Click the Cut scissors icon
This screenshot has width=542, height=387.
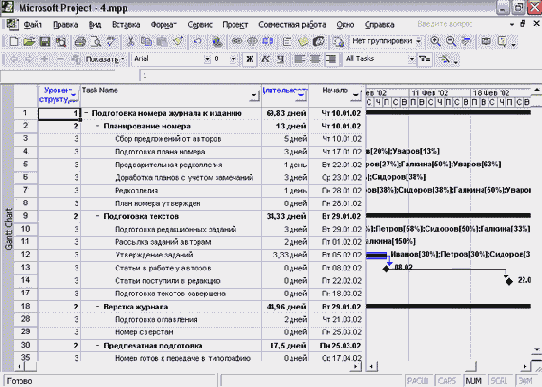[x=130, y=42]
